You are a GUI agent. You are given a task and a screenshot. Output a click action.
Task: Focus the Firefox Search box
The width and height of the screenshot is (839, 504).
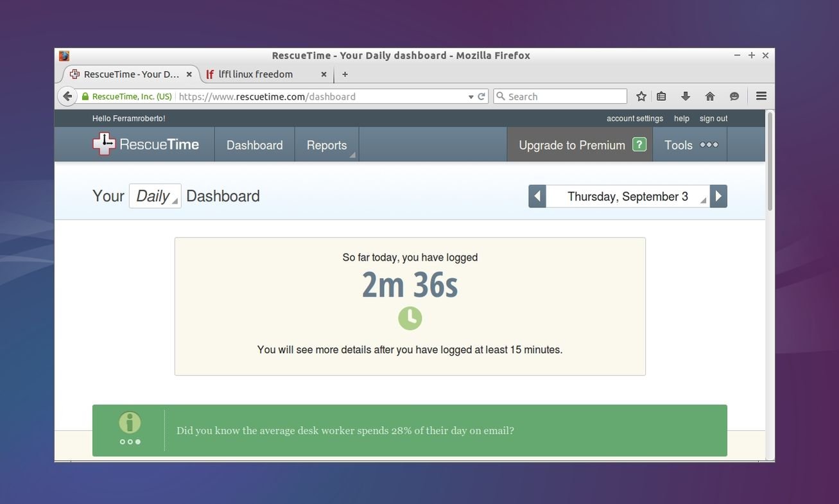[560, 96]
